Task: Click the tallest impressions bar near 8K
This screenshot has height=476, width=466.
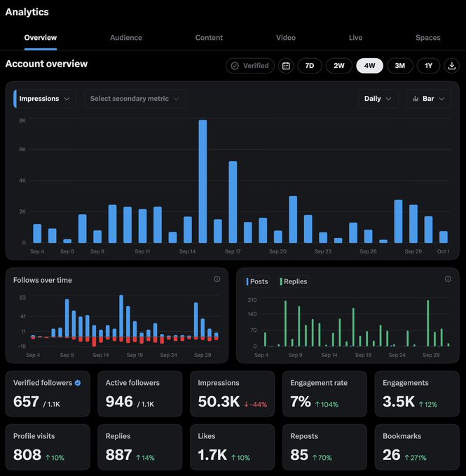Action: tap(203, 181)
